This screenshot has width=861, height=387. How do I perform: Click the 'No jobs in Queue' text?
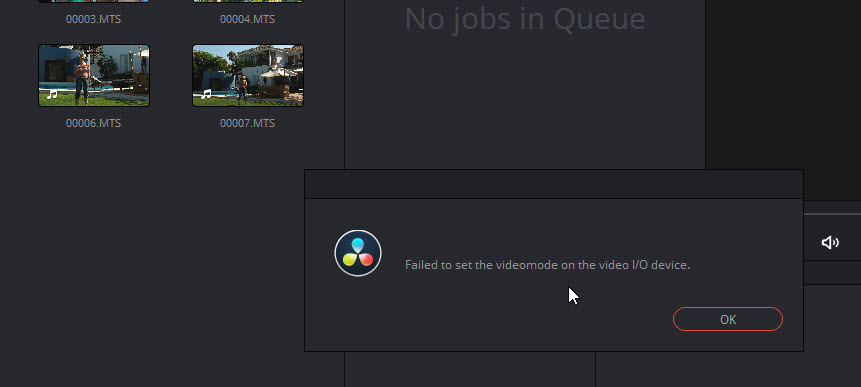click(525, 19)
